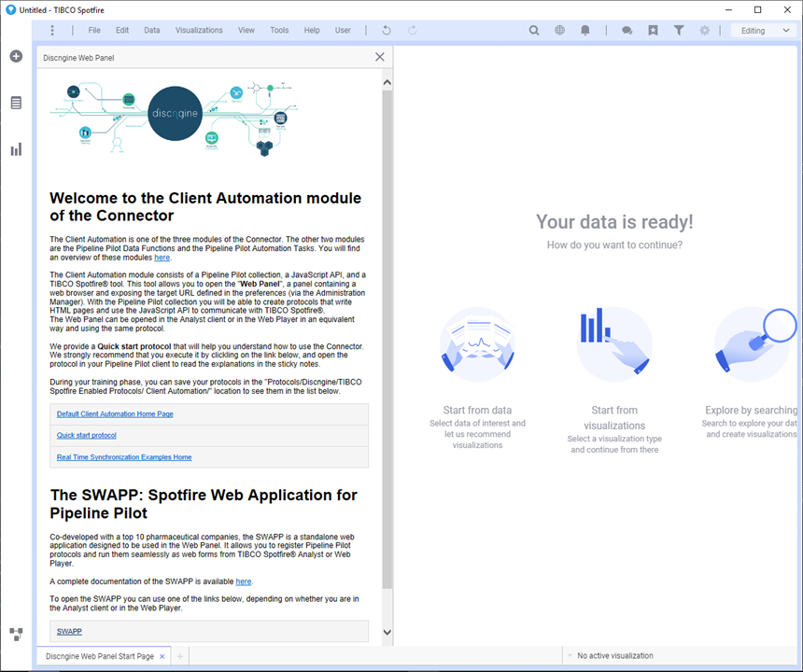The width and height of the screenshot is (803, 672).
Task: Open the Quick start protocol link
Action: coord(87,435)
